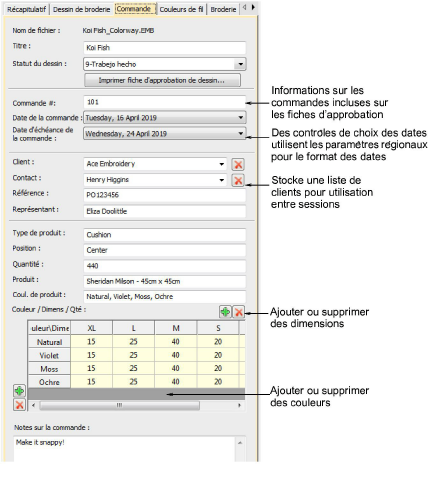Click the Natural M cell with 40
Screen dimensions: 433x478
click(176, 342)
